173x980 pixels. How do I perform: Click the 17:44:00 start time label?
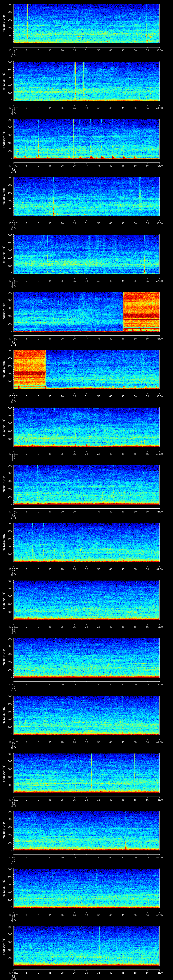13,915
